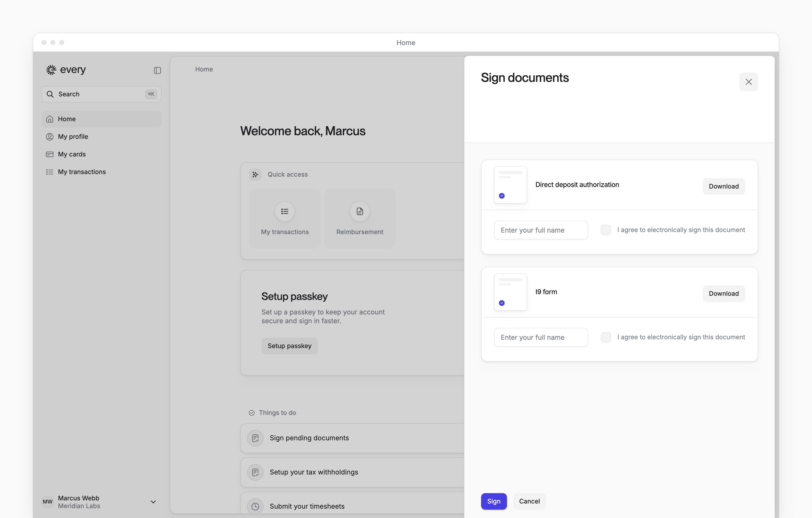812x518 pixels.
Task: Click the Search box in sidebar
Action: click(x=101, y=94)
